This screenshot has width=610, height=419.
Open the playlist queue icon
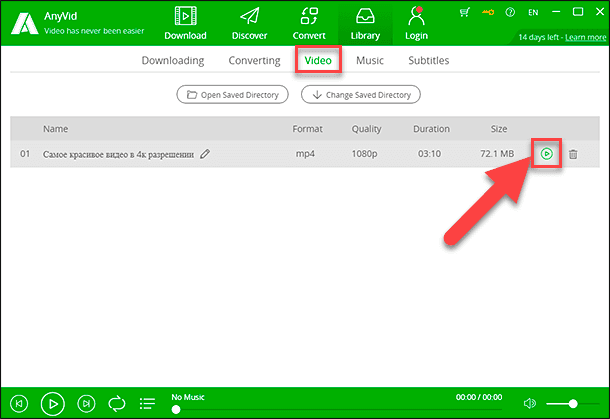pos(147,404)
